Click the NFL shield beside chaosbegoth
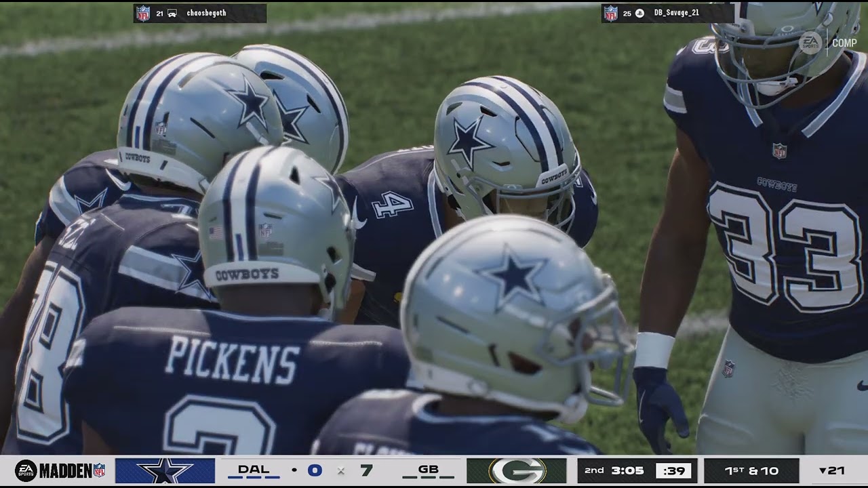 (x=143, y=13)
